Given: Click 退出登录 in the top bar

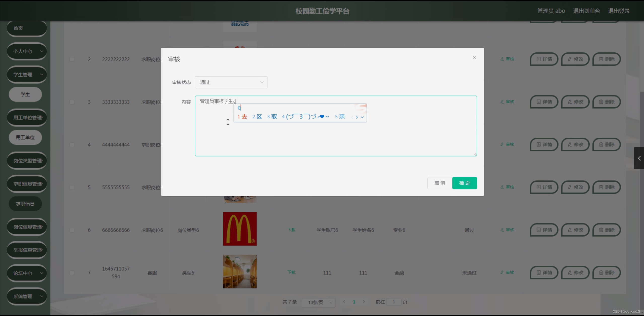Looking at the screenshot, I should point(619,11).
